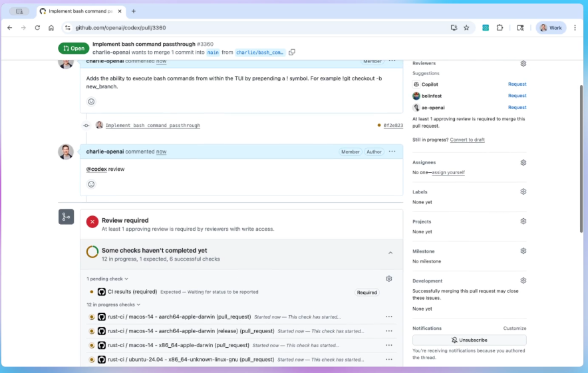The image size is (588, 373).
Task: Click the Author badge on second comment
Action: point(374,152)
